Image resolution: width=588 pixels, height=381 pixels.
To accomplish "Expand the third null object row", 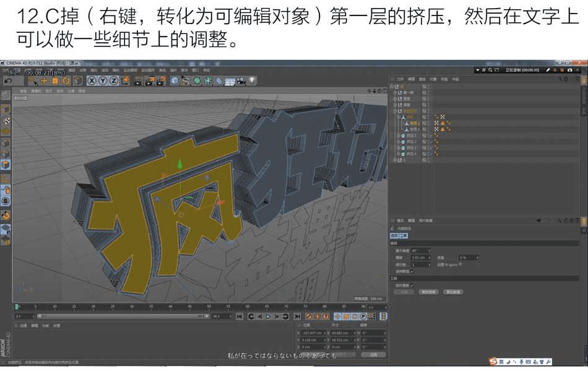I will point(395,99).
